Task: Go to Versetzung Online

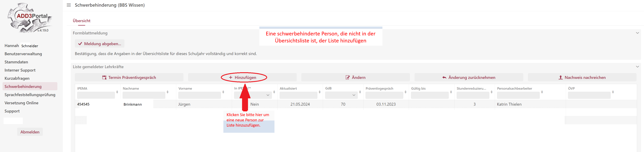Action: [22, 103]
